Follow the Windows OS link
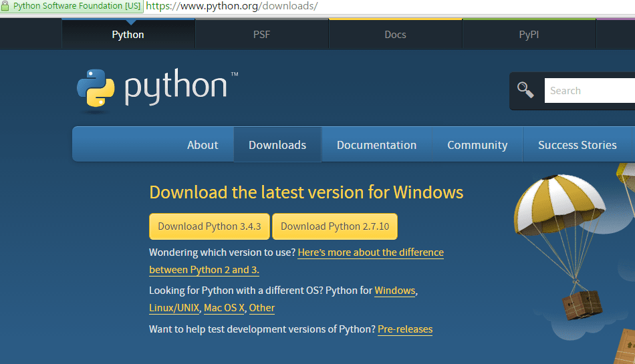Image resolution: width=635 pixels, height=364 pixels. [x=395, y=291]
